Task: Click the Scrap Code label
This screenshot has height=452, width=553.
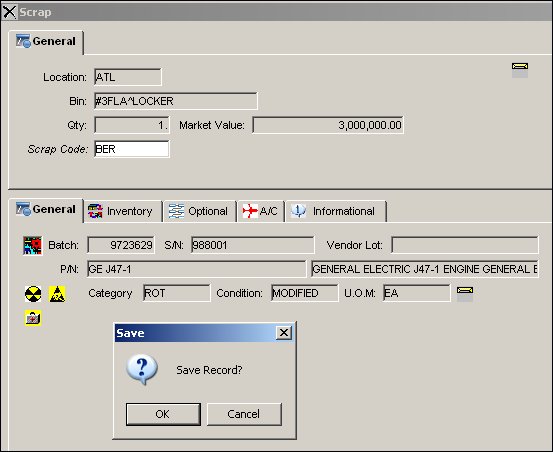Action: click(57, 149)
